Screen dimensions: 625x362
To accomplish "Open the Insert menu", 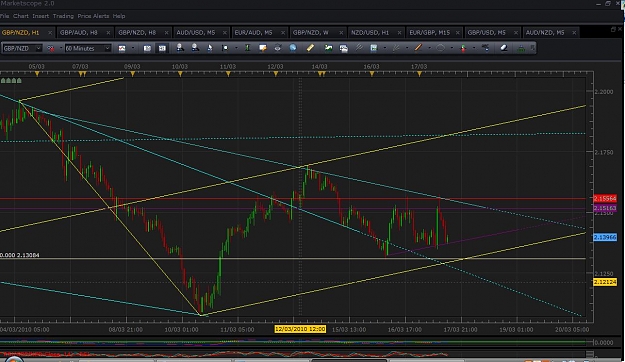I will [x=41, y=16].
